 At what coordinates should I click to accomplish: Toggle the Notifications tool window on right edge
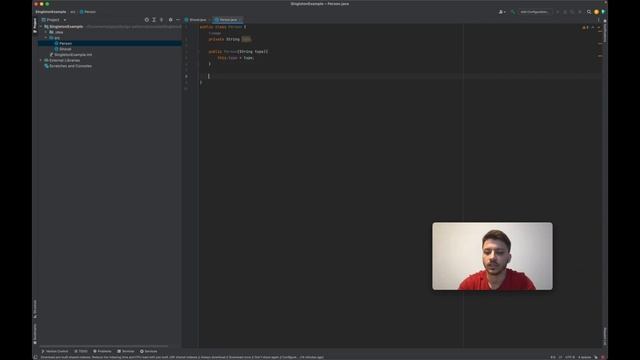pos(604,31)
